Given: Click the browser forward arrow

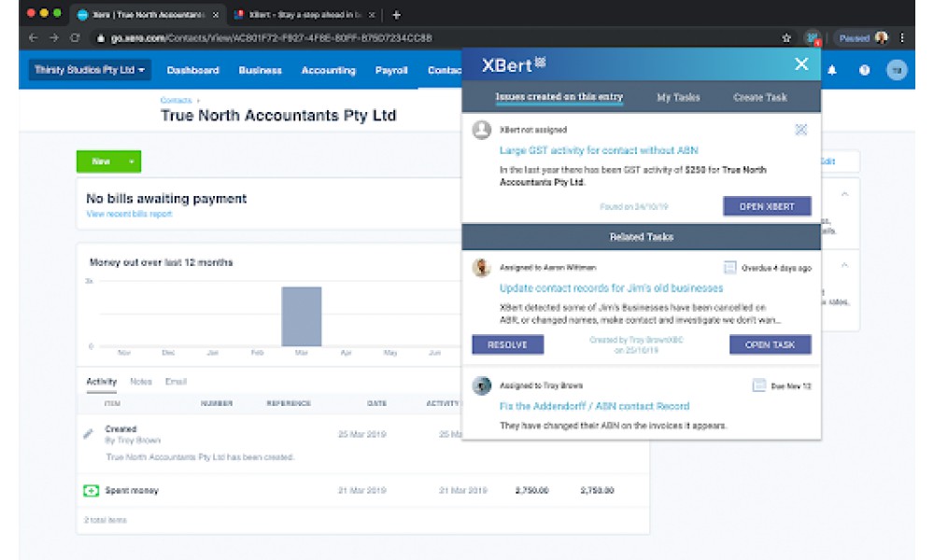Looking at the screenshot, I should 54,38.
